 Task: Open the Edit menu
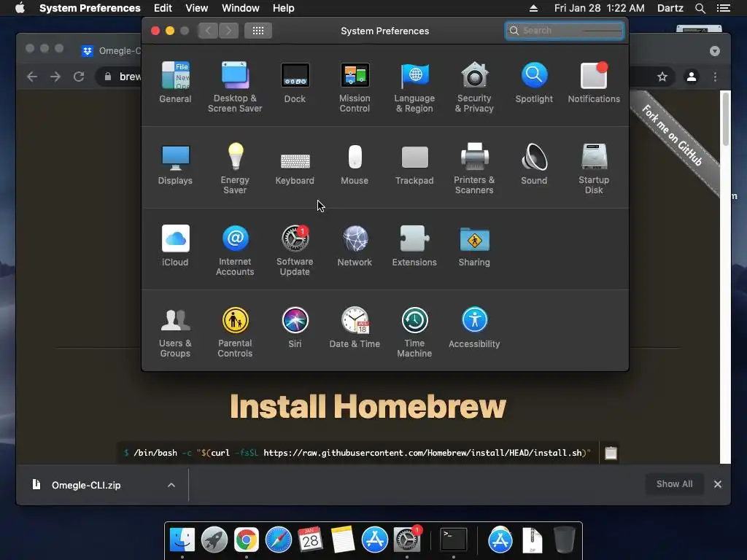[x=163, y=8]
